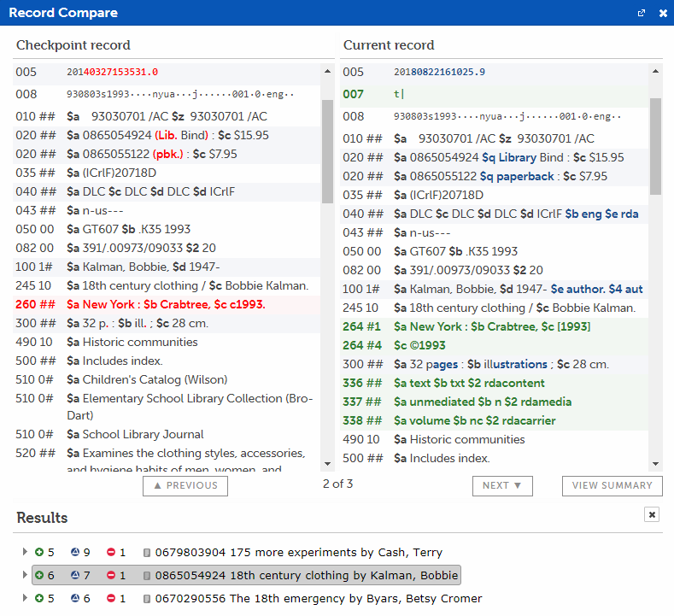
Task: Click red deleted-fields icon for The 18th emergency
Action: (111, 599)
